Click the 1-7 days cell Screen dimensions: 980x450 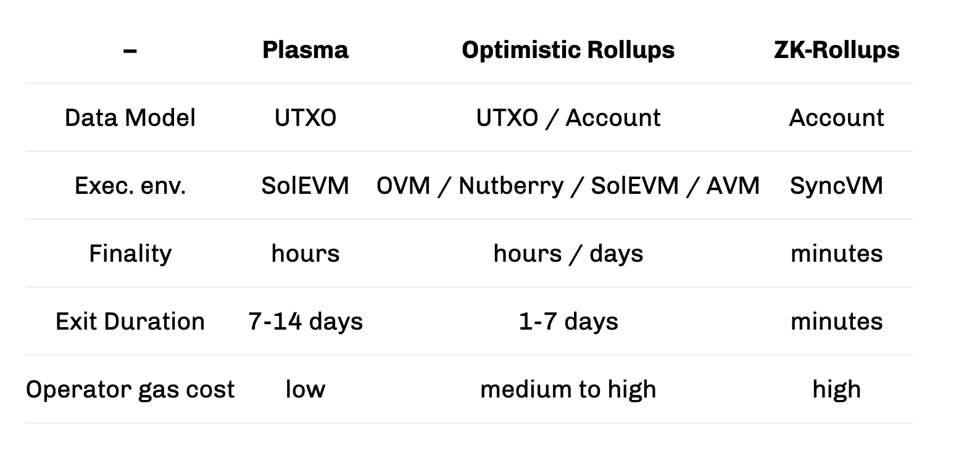[x=568, y=322]
